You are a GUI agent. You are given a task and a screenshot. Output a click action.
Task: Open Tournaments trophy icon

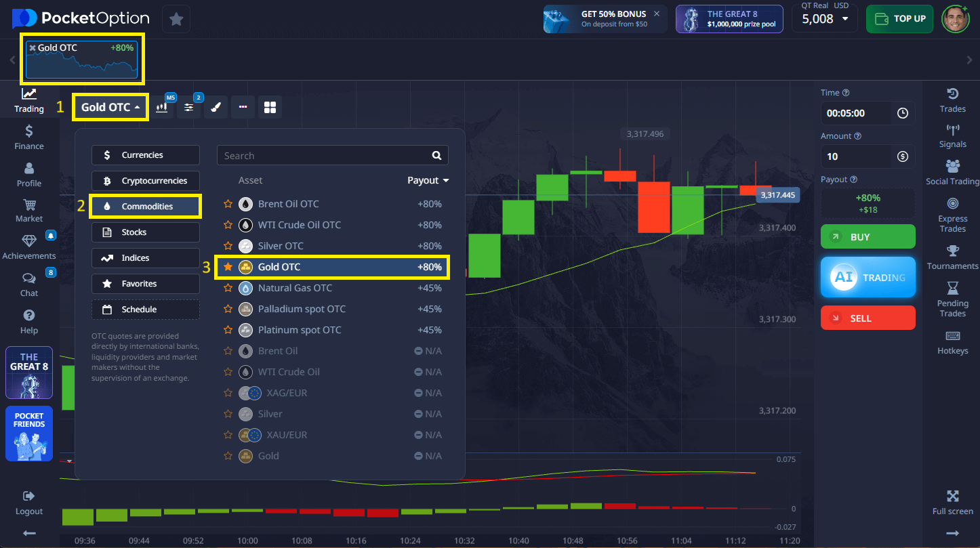click(x=952, y=257)
